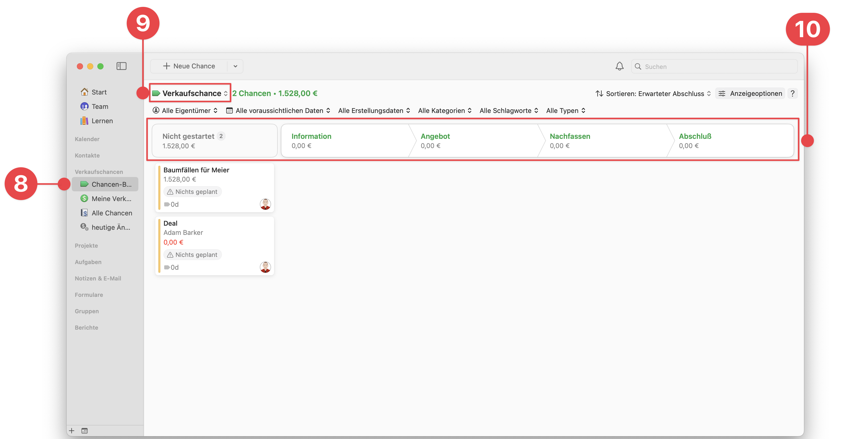Select the Chancen-Board flag icon
Viewport: 868px width, 439px height.
pyautogui.click(x=84, y=184)
